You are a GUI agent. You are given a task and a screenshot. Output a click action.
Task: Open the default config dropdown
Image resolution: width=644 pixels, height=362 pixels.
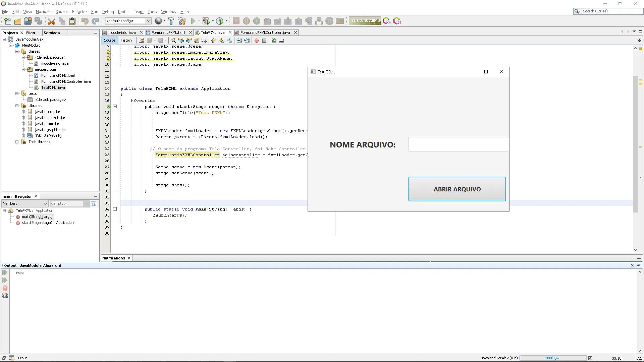(x=148, y=21)
